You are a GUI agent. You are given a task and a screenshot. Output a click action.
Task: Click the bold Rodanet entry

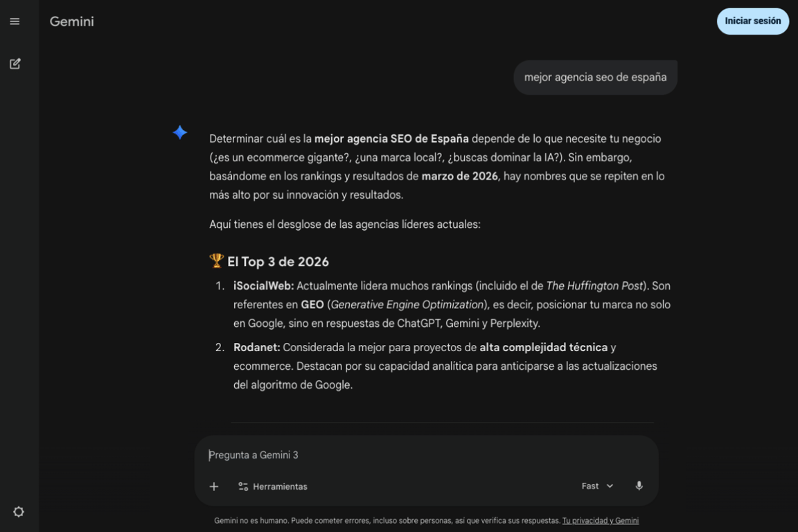point(256,347)
